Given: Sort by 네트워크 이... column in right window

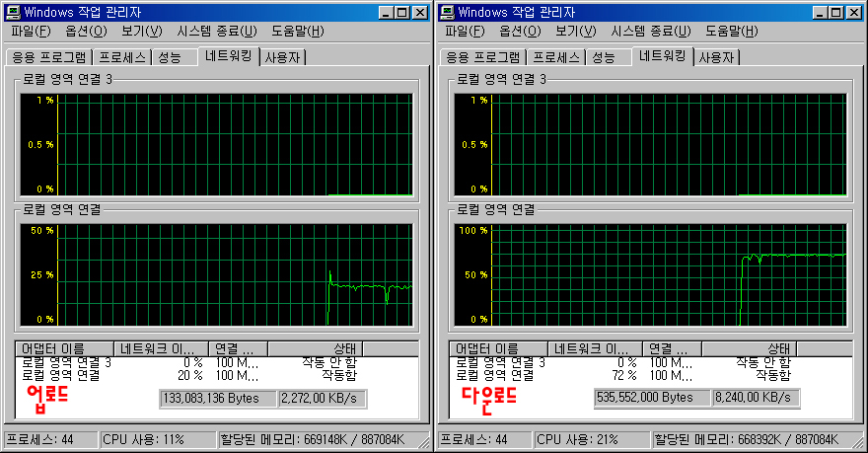Looking at the screenshot, I should point(595,349).
